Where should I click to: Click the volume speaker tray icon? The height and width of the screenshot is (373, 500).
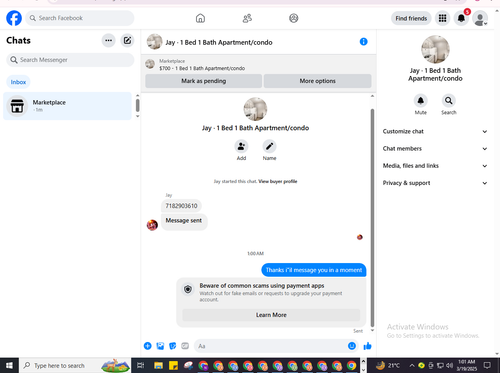click(x=450, y=365)
